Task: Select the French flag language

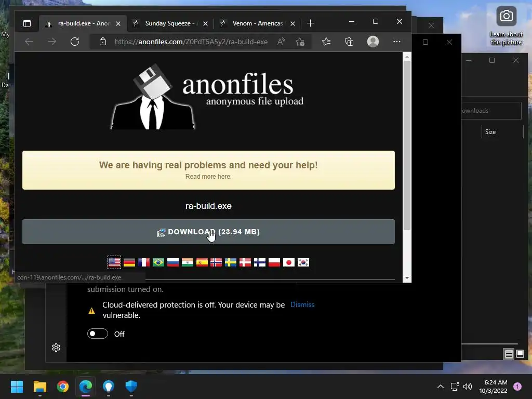Action: (144, 262)
